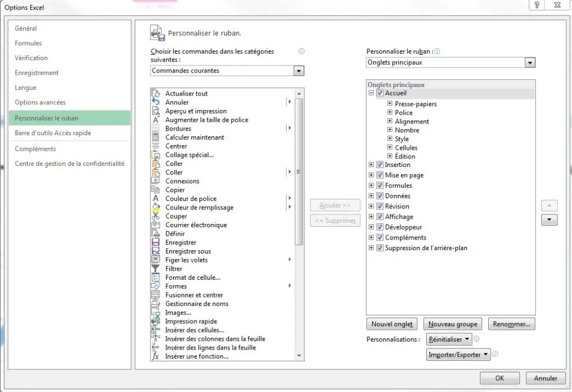
Task: Select the Bordures command icon
Action: [x=156, y=128]
